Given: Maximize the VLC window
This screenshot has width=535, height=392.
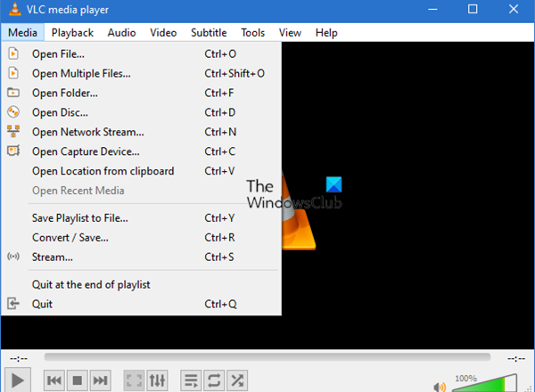Looking at the screenshot, I should point(473,9).
